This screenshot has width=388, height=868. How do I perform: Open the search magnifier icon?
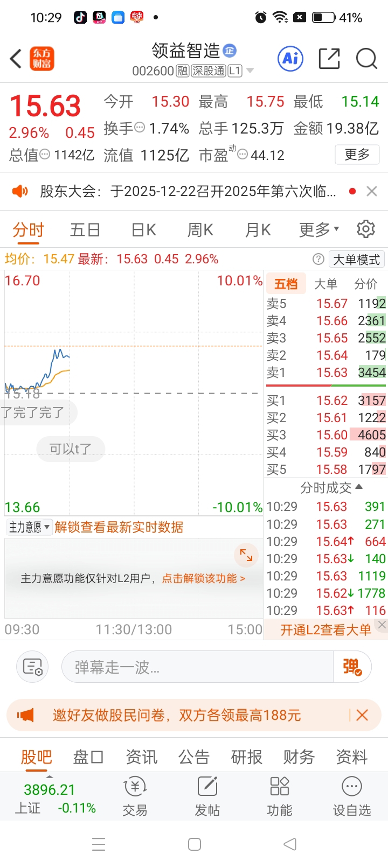point(366,58)
